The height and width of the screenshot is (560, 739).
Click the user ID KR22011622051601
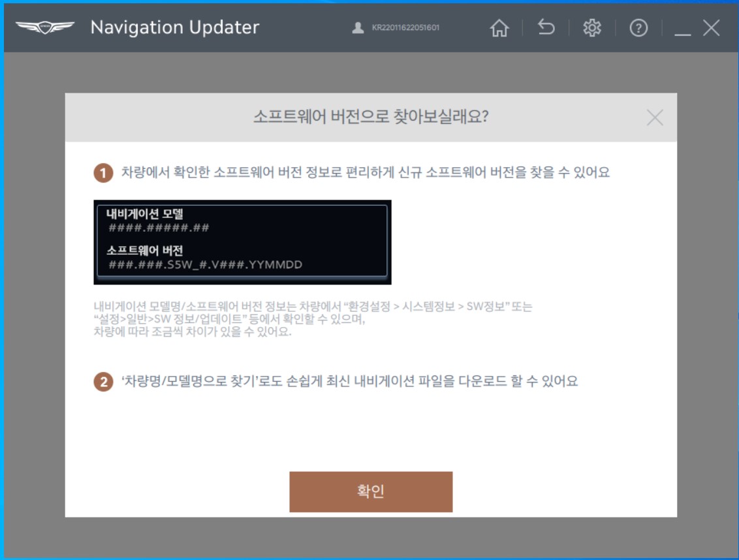click(405, 28)
